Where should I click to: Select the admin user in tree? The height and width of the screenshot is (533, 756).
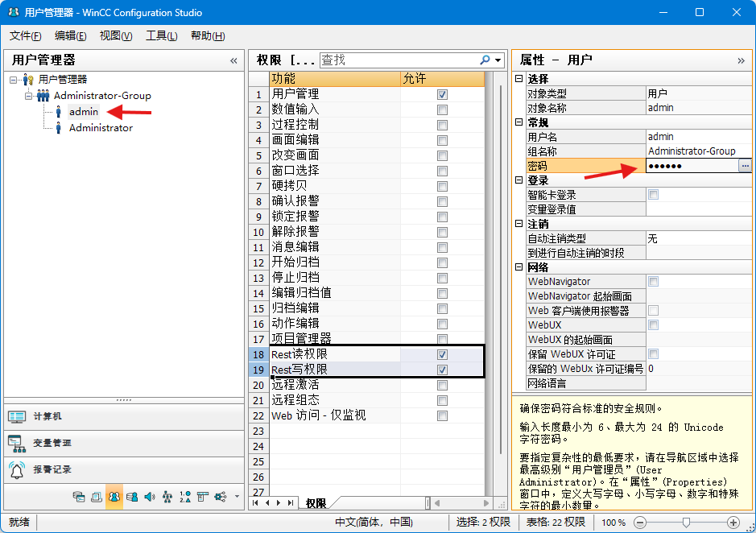click(84, 112)
